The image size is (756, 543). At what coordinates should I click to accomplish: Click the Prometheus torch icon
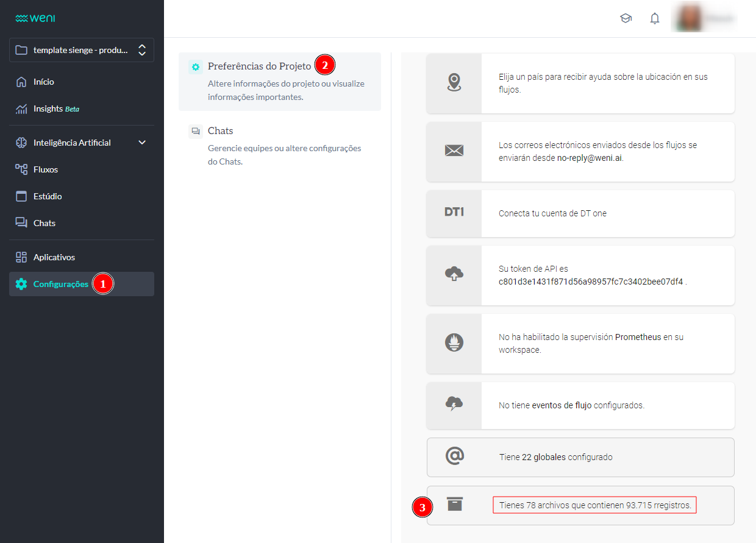pos(454,343)
